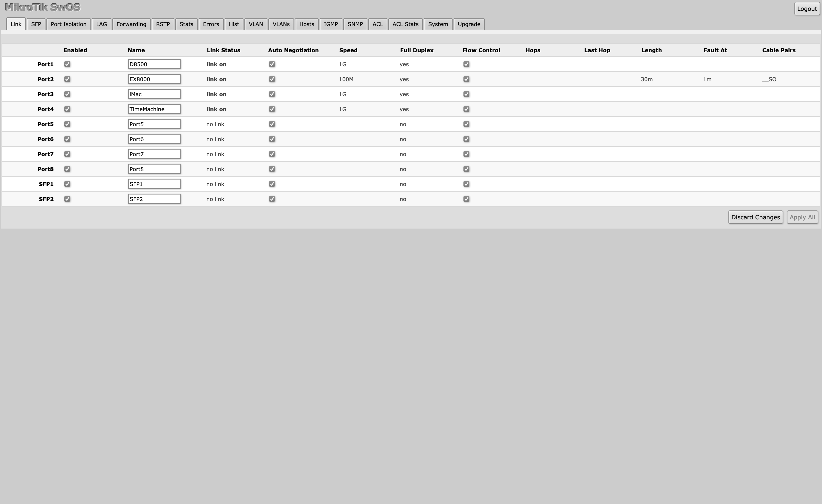Open the Port Isolation tab
The width and height of the screenshot is (822, 504).
pyautogui.click(x=68, y=24)
